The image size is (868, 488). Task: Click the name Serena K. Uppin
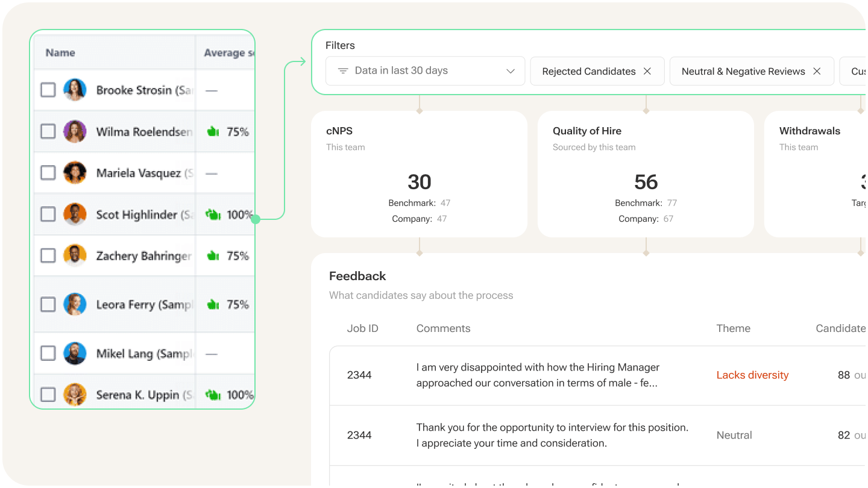click(x=144, y=395)
